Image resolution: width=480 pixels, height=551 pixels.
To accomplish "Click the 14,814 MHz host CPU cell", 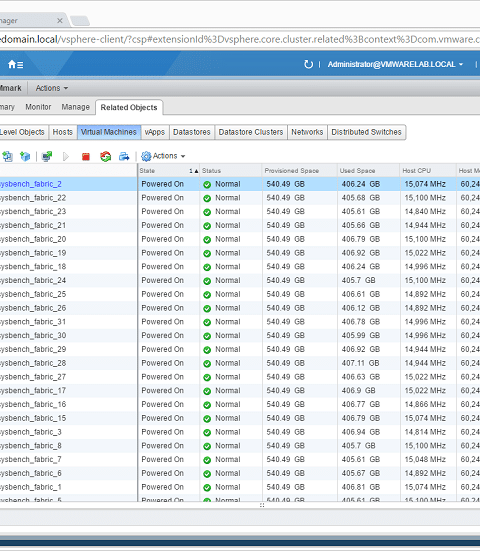I will pos(425,432).
